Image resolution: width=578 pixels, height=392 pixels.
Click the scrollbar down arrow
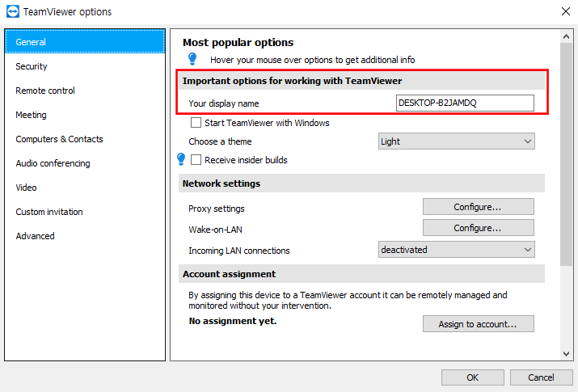coord(566,354)
